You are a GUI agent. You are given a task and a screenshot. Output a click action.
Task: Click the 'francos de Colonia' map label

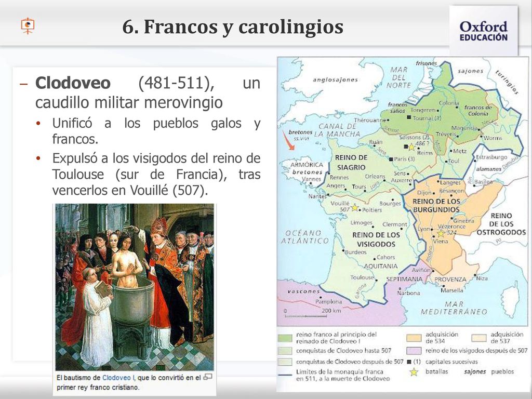(x=478, y=110)
